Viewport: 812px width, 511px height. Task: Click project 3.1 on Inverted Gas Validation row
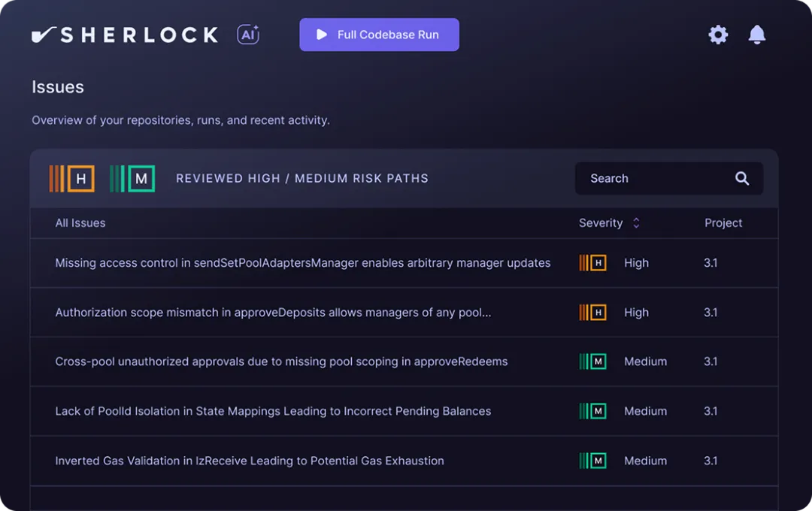point(710,461)
